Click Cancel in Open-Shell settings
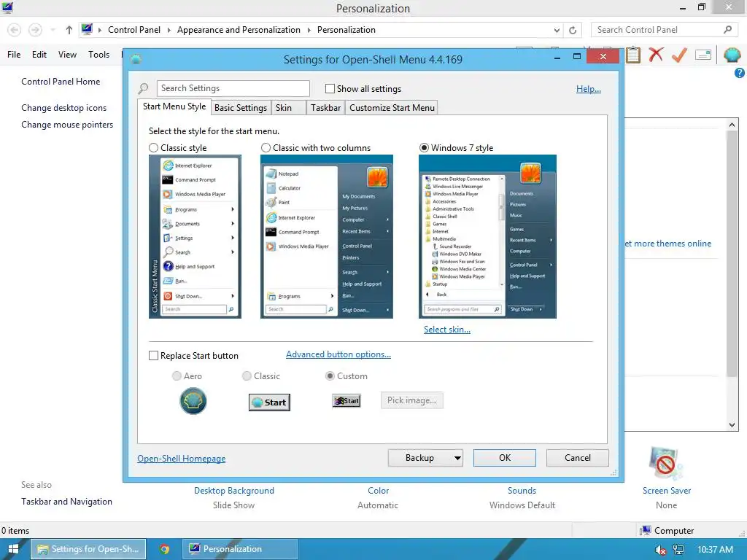 [578, 458]
